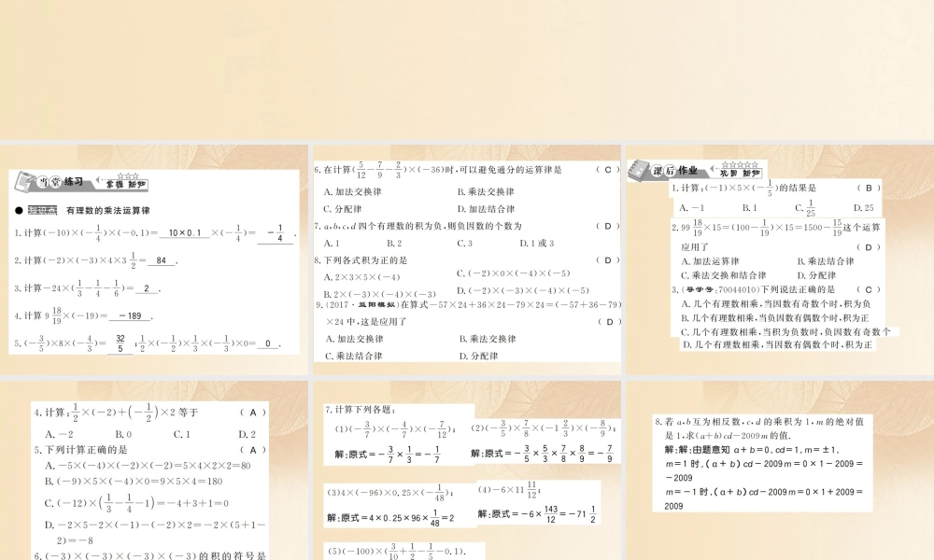Open the slide thumbnail titled 当堂练习
This screenshot has height=560, width=934.
pyautogui.click(x=154, y=260)
